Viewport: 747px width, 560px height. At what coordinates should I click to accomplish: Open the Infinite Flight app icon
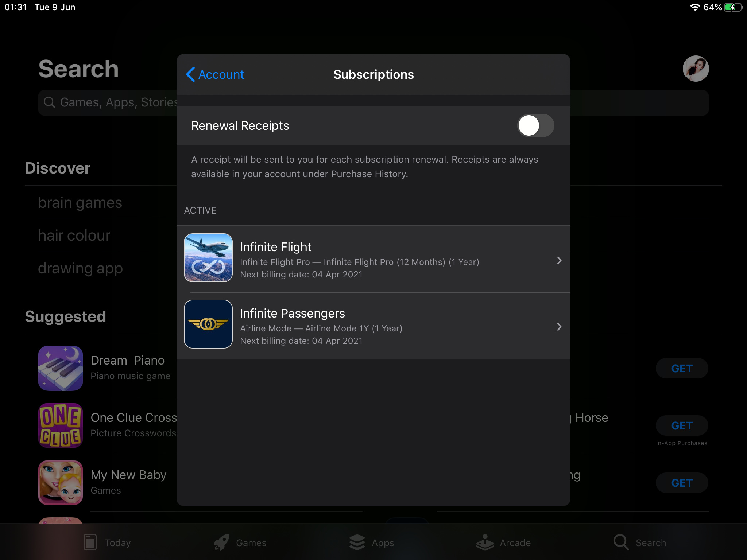[208, 258]
